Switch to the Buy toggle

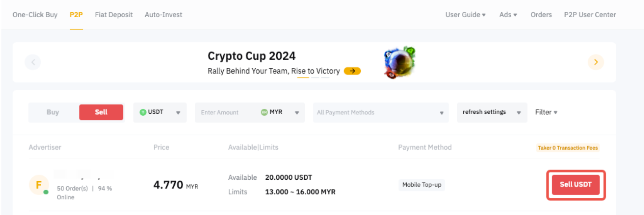[x=53, y=112]
